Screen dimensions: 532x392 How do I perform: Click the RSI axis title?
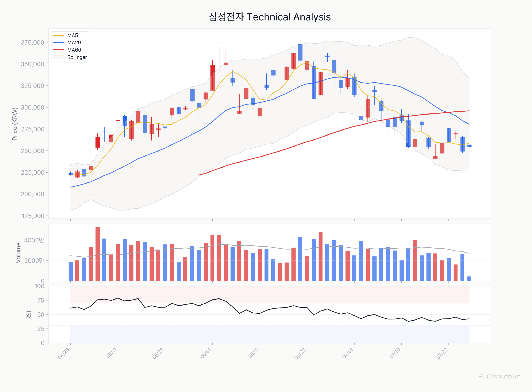pos(29,315)
